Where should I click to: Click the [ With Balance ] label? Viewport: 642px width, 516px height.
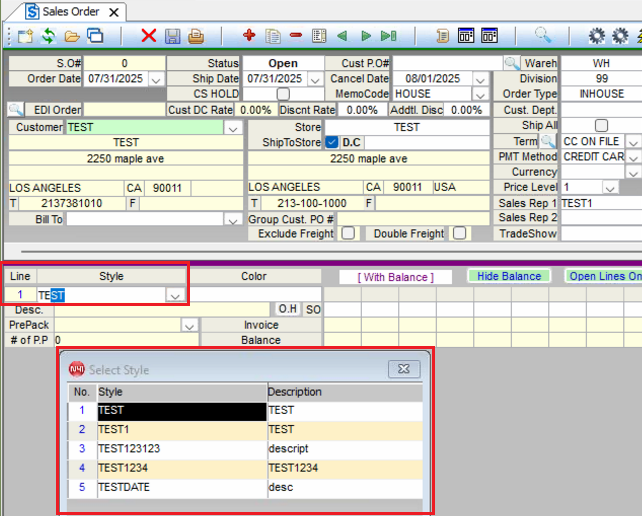coord(396,277)
